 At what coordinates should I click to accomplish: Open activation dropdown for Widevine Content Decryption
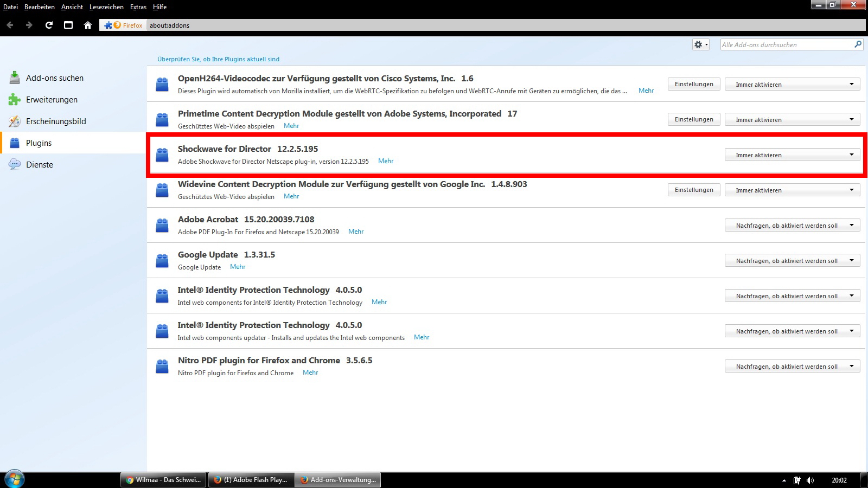click(792, 190)
